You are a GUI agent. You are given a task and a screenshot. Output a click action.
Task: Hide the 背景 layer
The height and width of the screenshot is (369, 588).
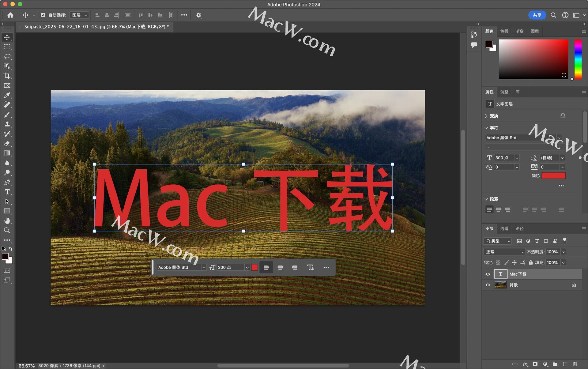488,285
